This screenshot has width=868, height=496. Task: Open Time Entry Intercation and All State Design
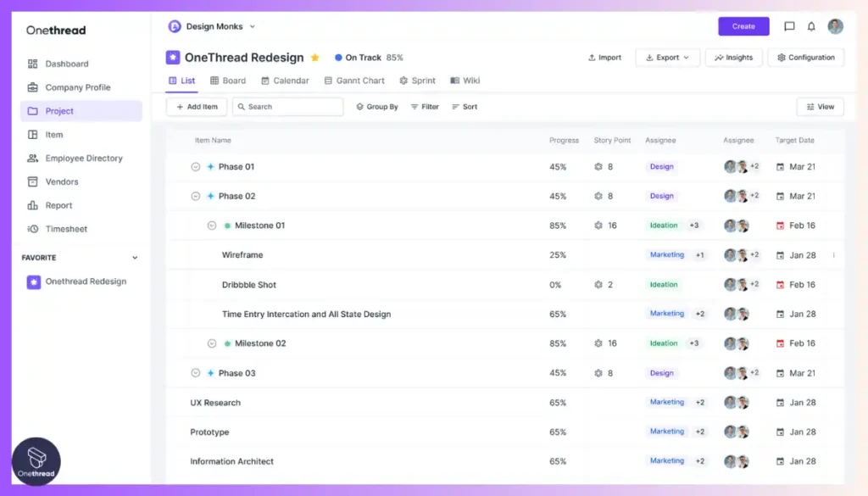pos(306,314)
